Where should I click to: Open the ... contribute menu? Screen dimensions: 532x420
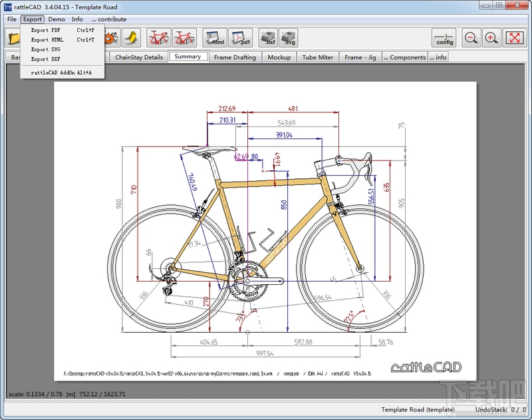tap(109, 19)
